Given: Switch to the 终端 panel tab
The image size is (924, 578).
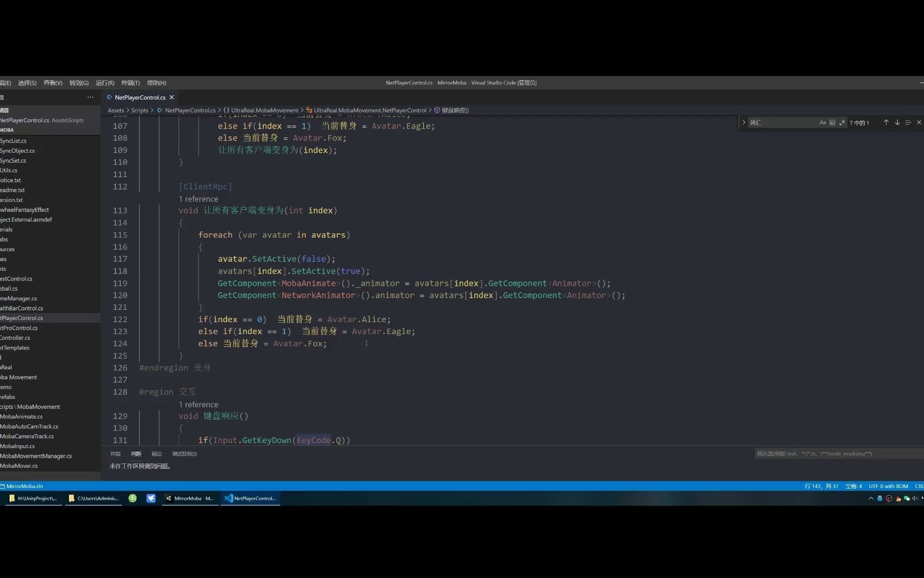Looking at the screenshot, I should pyautogui.click(x=115, y=454).
